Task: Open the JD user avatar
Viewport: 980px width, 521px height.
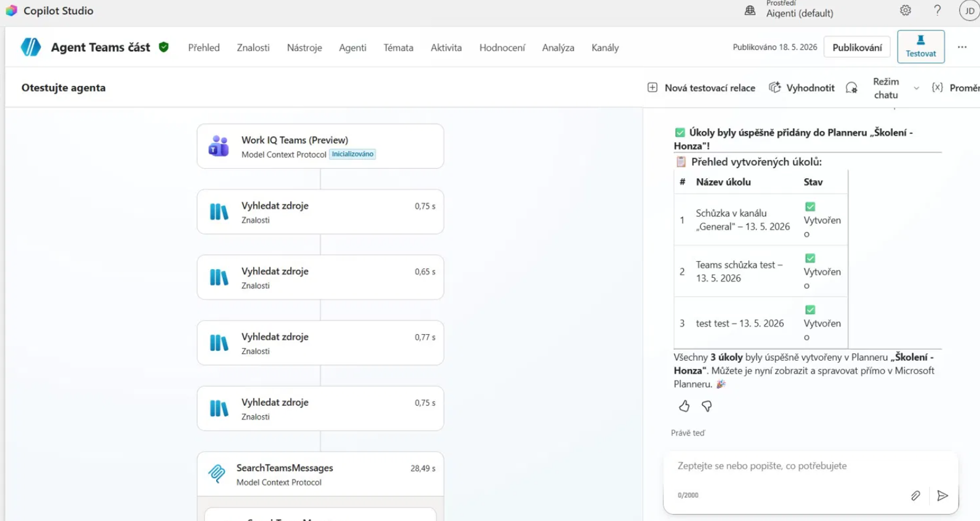Action: pos(969,11)
